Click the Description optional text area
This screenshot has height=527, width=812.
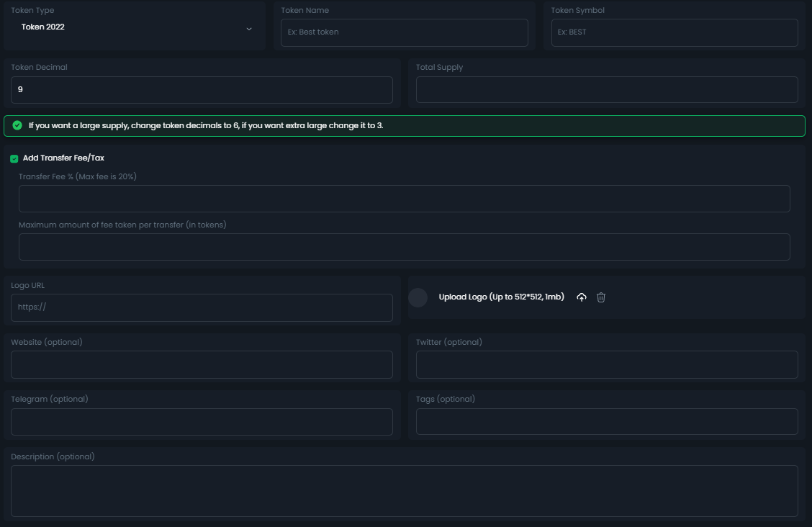pos(404,490)
